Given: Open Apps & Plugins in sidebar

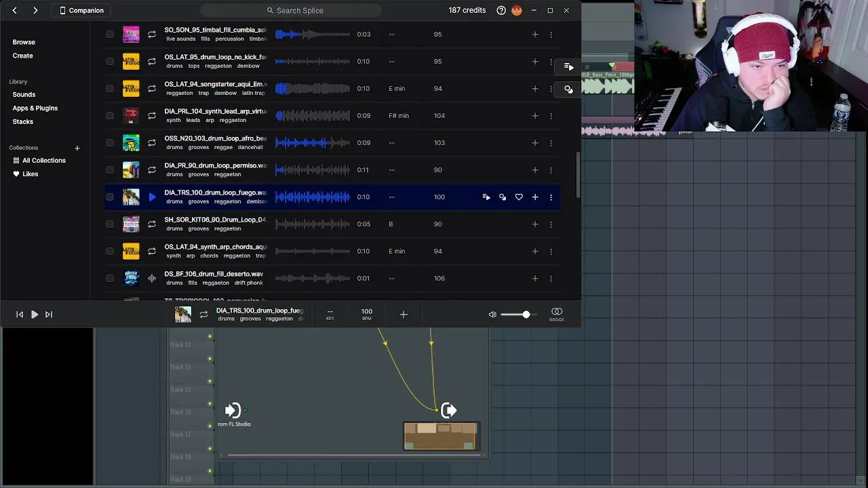Looking at the screenshot, I should pyautogui.click(x=35, y=108).
